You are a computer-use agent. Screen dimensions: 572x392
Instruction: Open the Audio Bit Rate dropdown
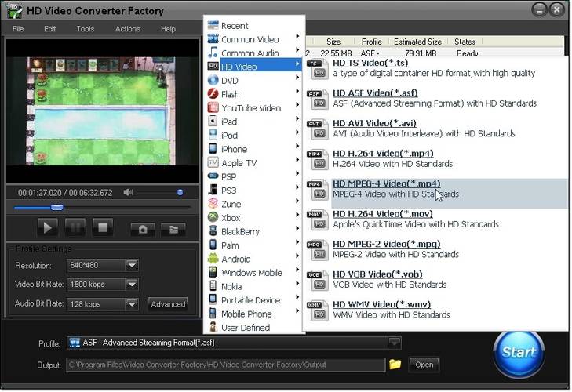[x=132, y=303]
